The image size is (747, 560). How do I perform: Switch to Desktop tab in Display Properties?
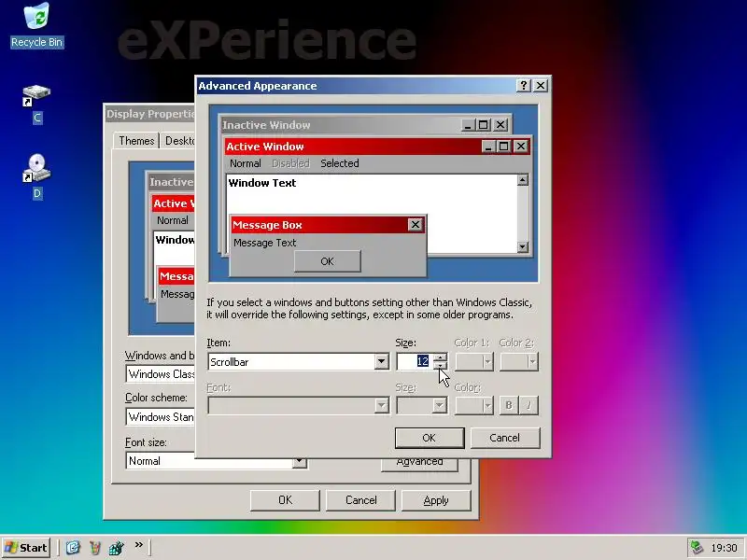(x=178, y=141)
